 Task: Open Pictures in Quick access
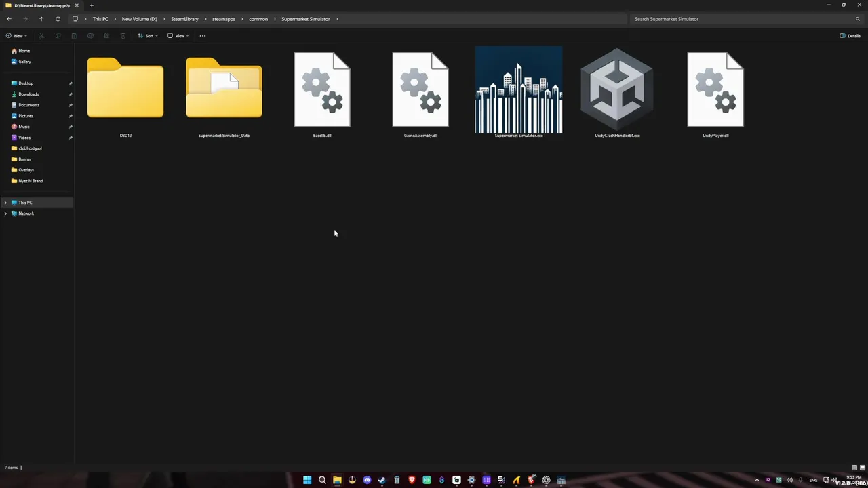click(22, 116)
